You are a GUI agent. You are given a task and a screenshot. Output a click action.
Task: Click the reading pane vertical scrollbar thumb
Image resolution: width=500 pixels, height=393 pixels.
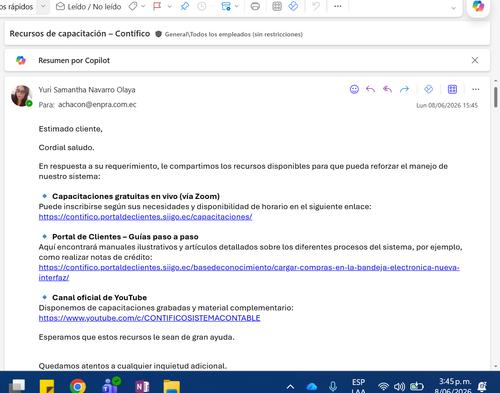click(x=496, y=97)
